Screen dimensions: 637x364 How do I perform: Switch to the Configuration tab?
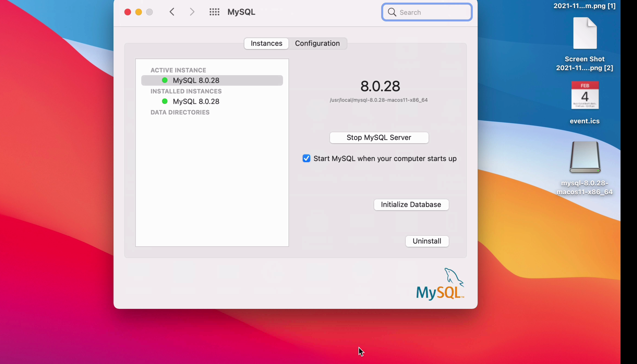[317, 44]
